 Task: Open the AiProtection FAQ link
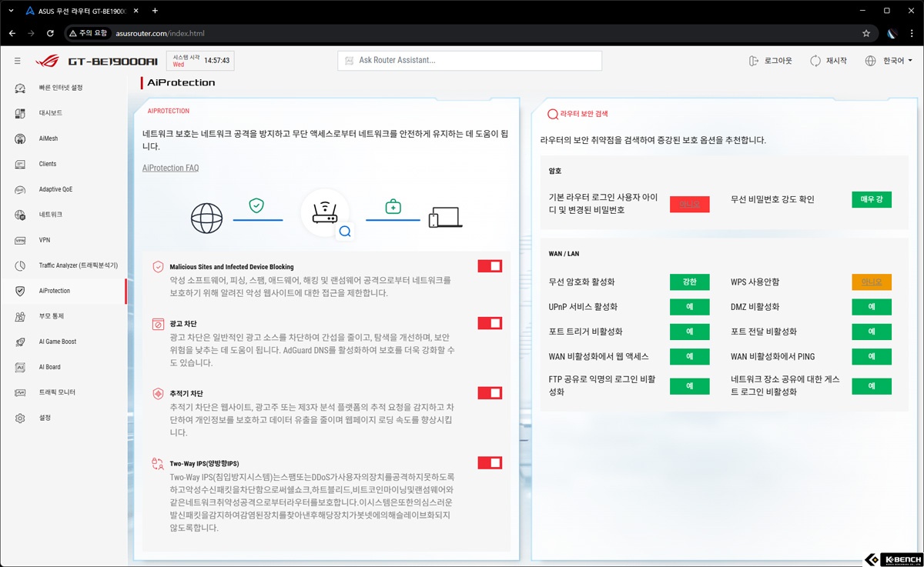point(170,168)
